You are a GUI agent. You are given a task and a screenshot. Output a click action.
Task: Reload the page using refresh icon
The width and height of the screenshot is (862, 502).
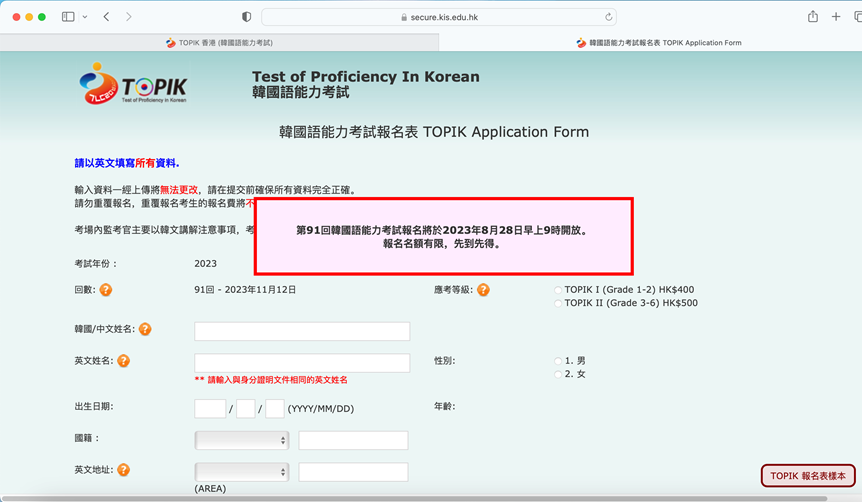click(x=609, y=17)
